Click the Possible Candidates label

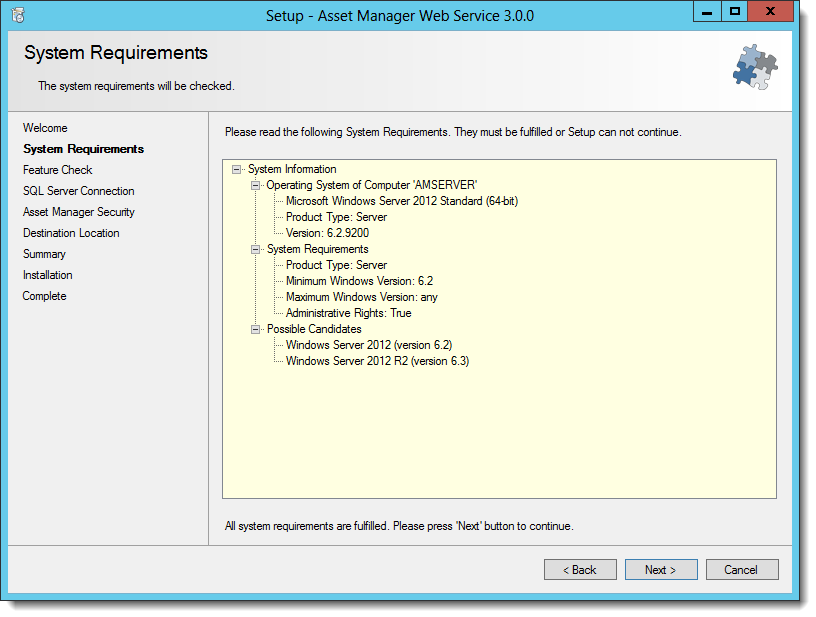tap(314, 329)
